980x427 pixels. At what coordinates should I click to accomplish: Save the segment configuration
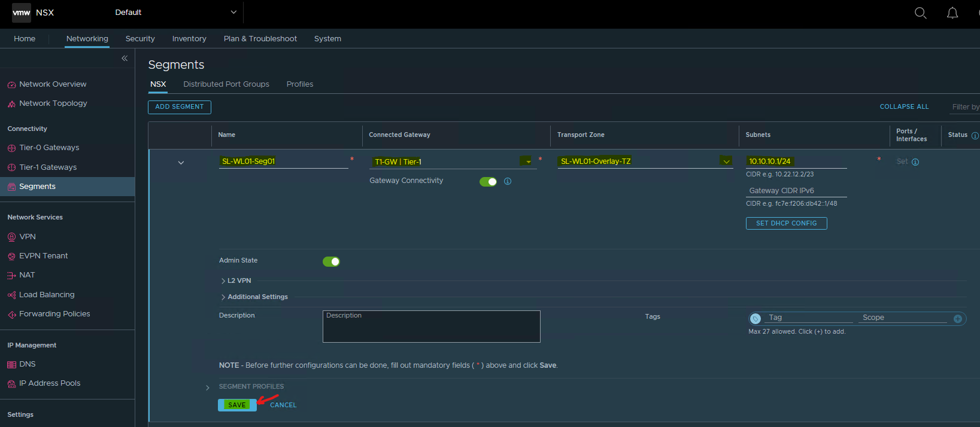tap(237, 405)
